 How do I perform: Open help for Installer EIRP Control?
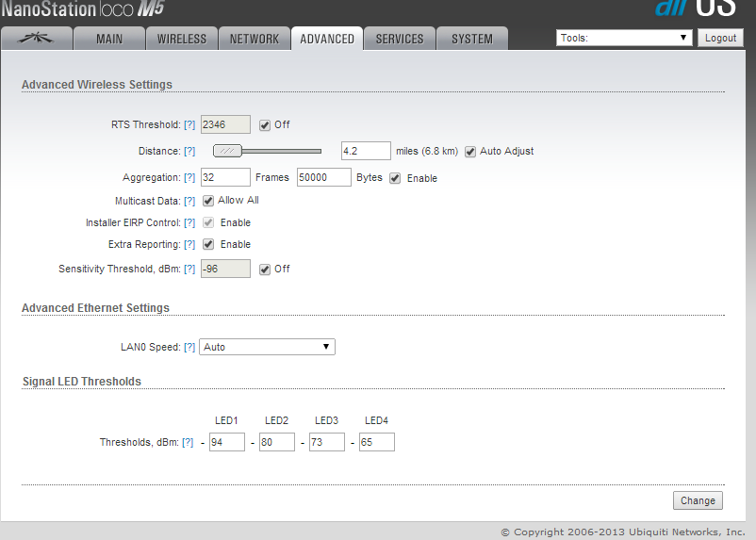(189, 222)
